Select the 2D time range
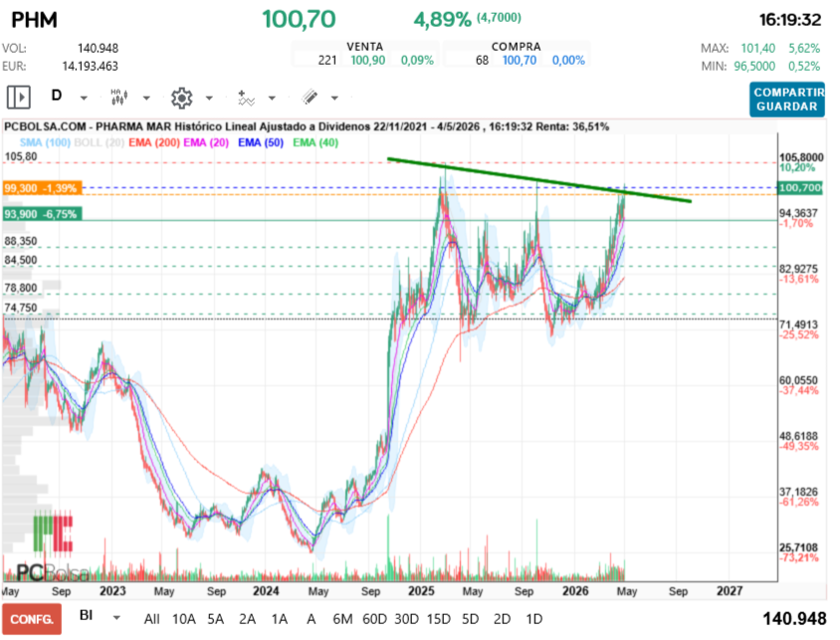The width and height of the screenshot is (840, 640). (x=502, y=619)
